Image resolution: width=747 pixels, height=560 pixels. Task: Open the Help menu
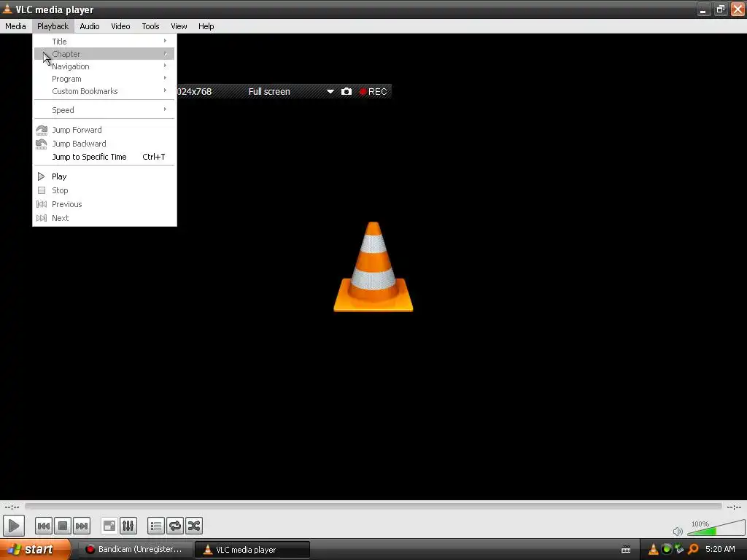point(206,26)
